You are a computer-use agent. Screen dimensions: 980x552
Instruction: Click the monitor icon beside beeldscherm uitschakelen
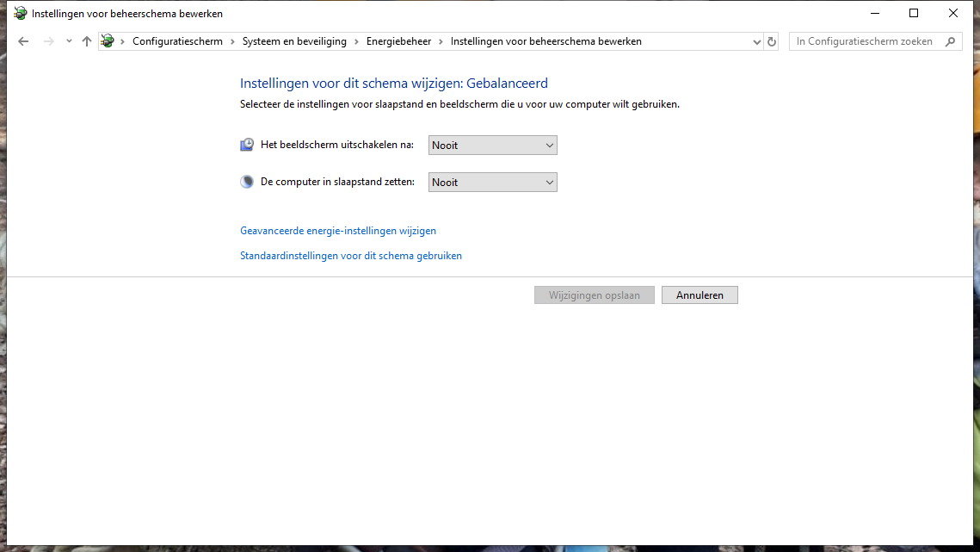tap(247, 145)
